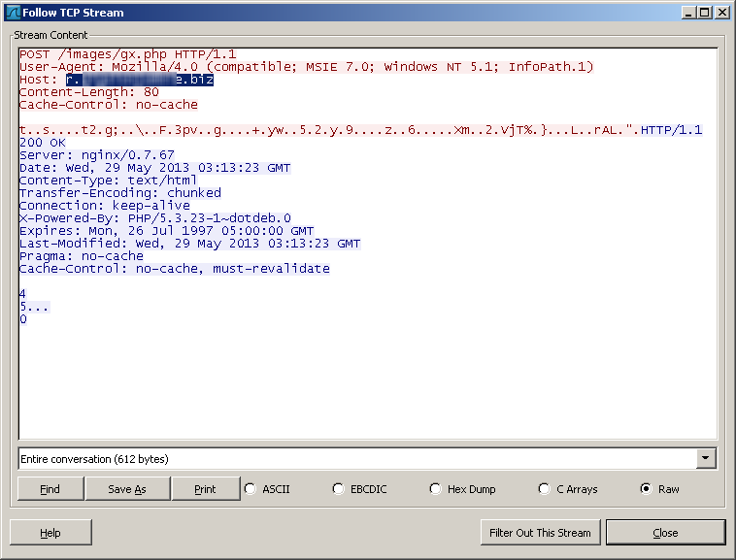The height and width of the screenshot is (560, 736).
Task: Click the chunk data 5... line
Action: [x=34, y=307]
